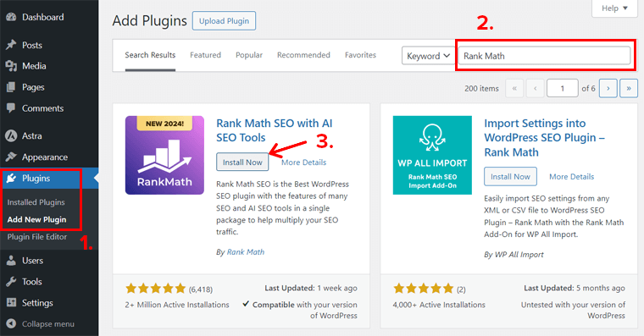Open More Details for Import Settings plugin
This screenshot has width=644, height=336.
(572, 177)
